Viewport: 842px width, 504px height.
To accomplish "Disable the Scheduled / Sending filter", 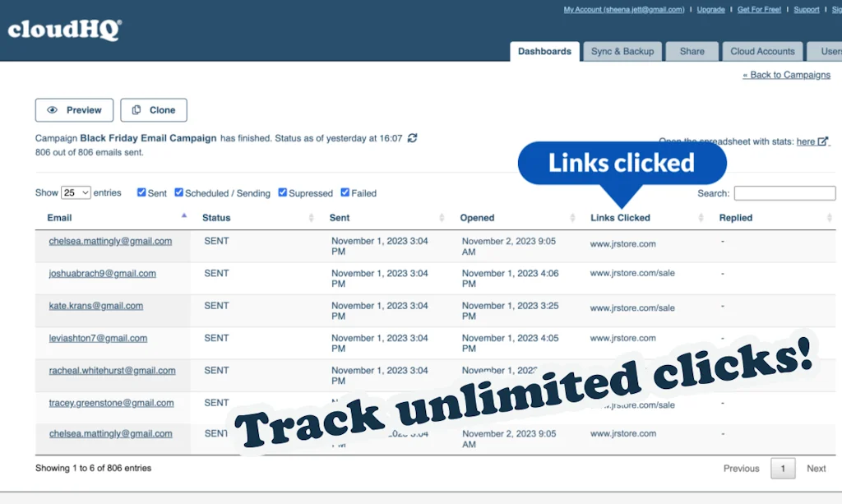I will [179, 192].
